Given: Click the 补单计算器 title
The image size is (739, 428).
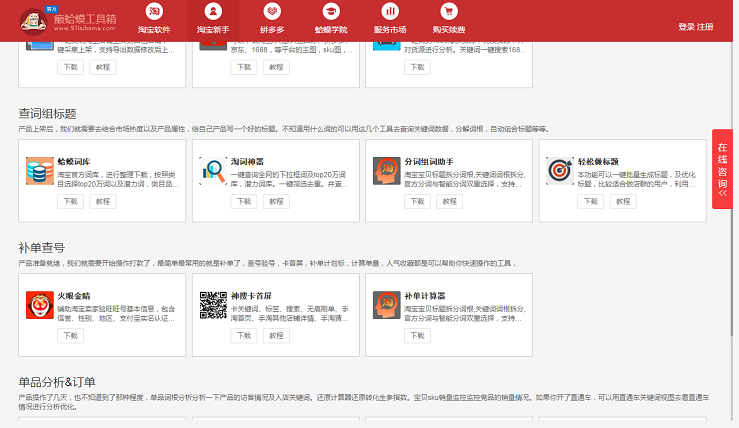Looking at the screenshot, I should tap(425, 296).
